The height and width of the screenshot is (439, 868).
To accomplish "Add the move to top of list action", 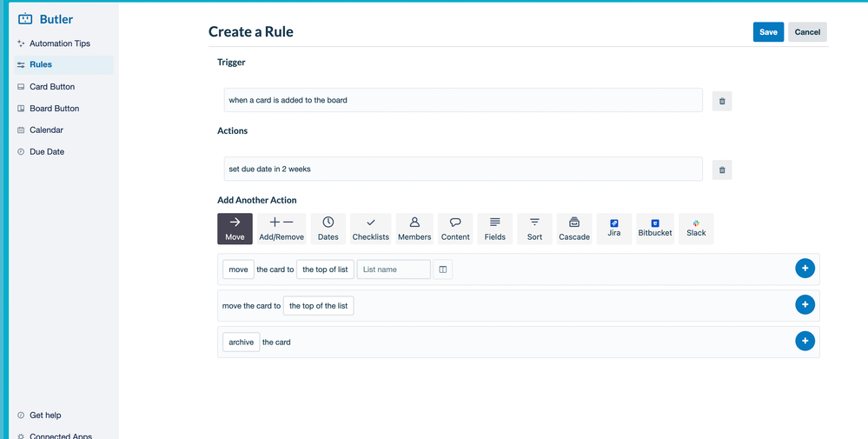I will click(x=805, y=304).
